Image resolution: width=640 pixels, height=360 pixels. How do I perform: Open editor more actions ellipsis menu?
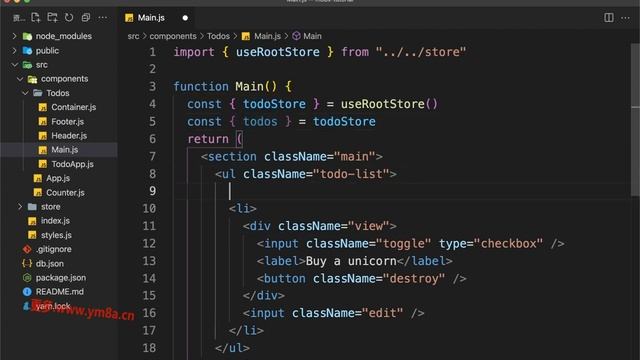pyautogui.click(x=625, y=18)
